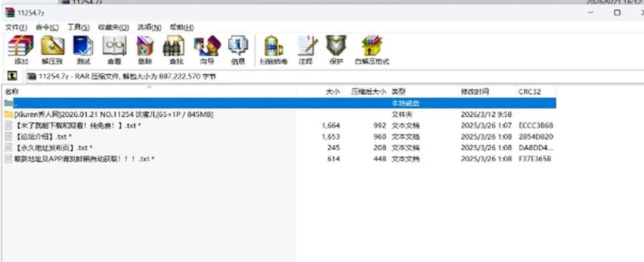The height and width of the screenshot is (262, 644).
Task: Go up one folder level button
Action: pos(12,76)
